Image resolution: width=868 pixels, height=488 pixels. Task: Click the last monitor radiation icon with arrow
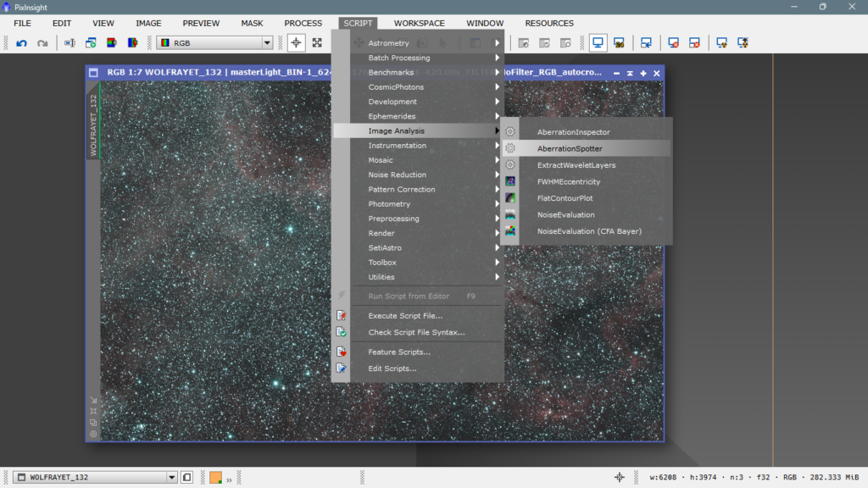click(x=743, y=43)
